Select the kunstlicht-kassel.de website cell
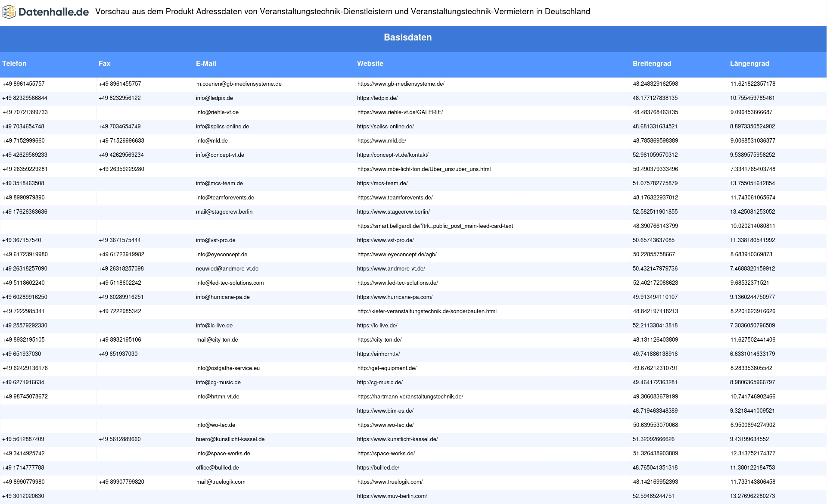Viewport: 827px width, 504px height. (x=398, y=439)
